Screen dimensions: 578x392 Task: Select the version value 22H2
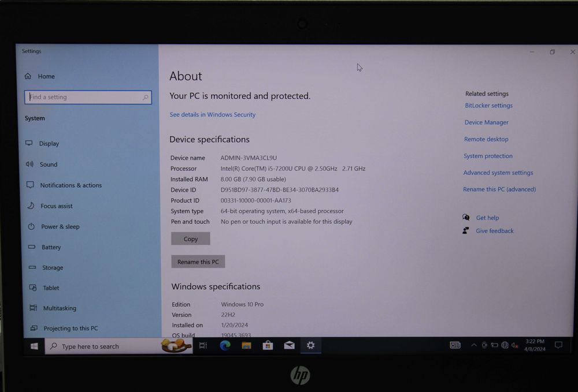(x=228, y=315)
